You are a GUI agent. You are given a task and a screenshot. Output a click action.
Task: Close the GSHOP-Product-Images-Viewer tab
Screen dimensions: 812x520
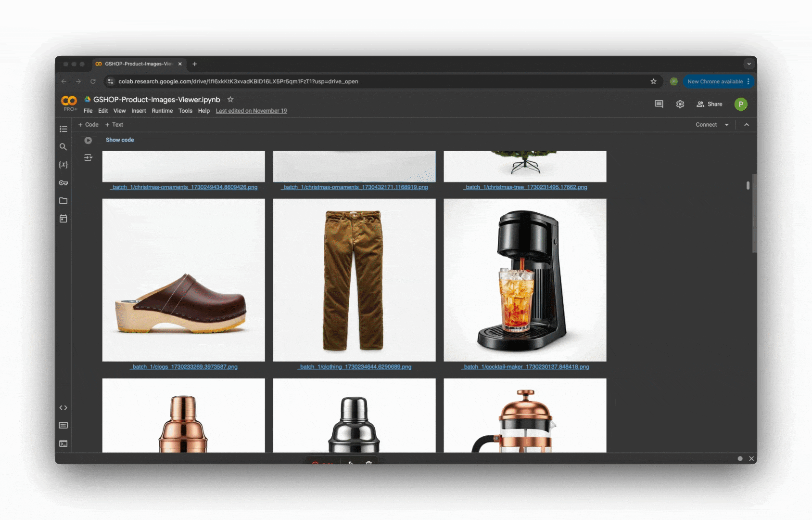click(180, 64)
